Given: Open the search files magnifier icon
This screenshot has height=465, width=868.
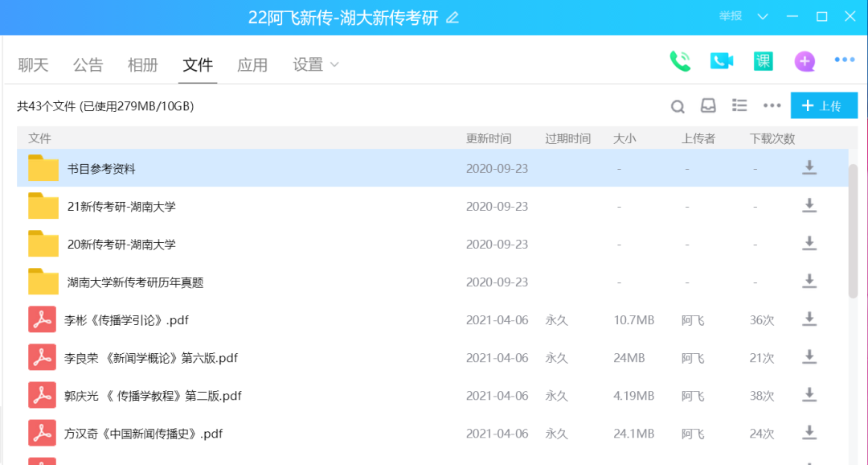Looking at the screenshot, I should point(678,106).
